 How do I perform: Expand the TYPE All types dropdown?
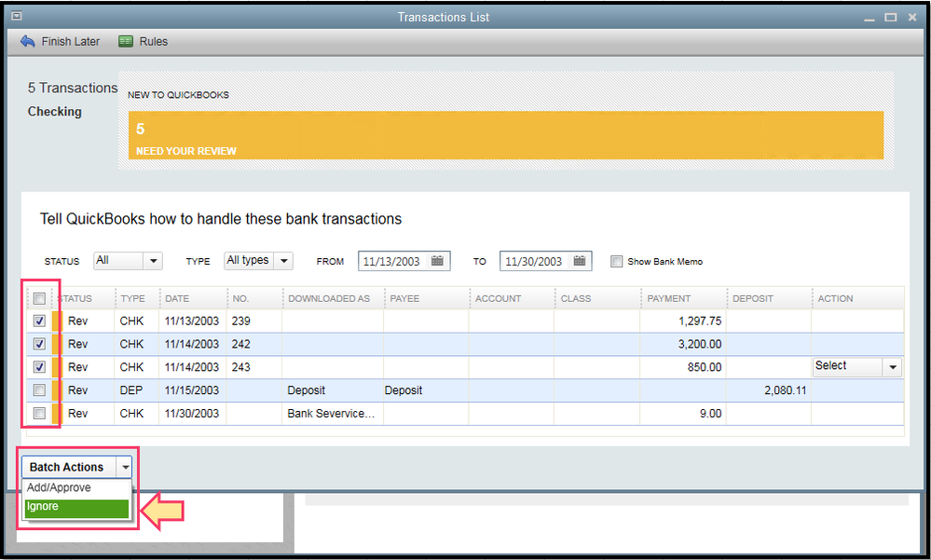(x=283, y=261)
